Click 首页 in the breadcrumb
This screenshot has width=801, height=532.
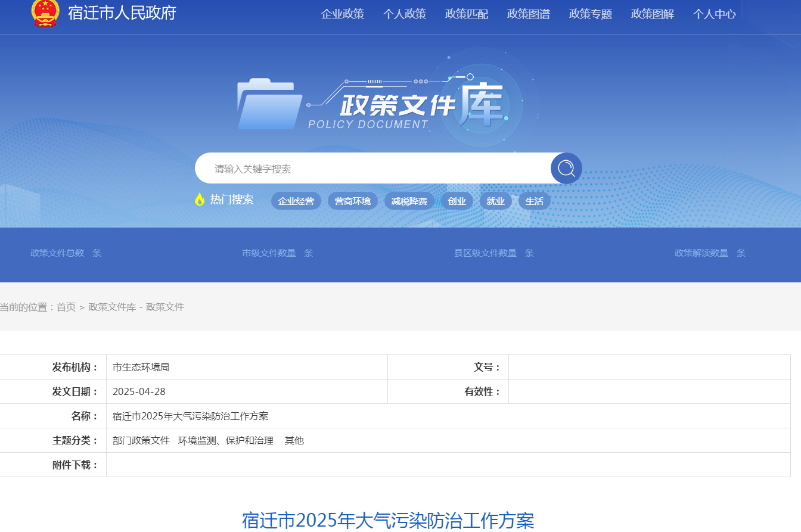pyautogui.click(x=66, y=307)
